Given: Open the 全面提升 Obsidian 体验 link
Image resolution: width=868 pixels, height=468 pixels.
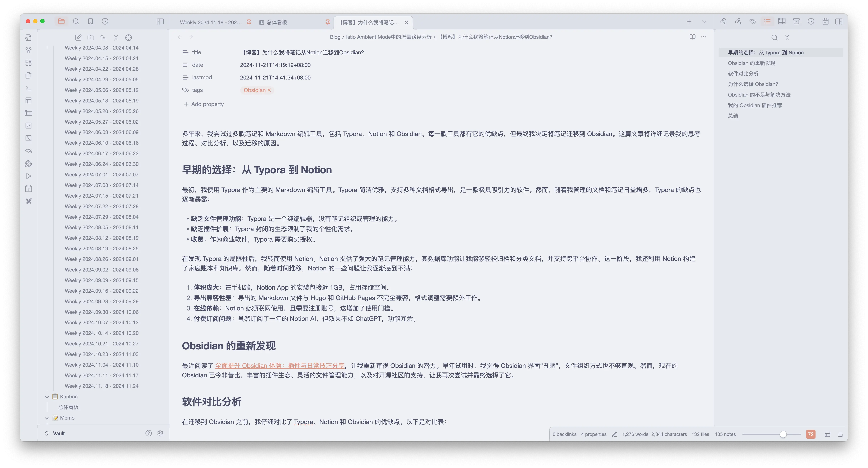Looking at the screenshot, I should click(280, 366).
